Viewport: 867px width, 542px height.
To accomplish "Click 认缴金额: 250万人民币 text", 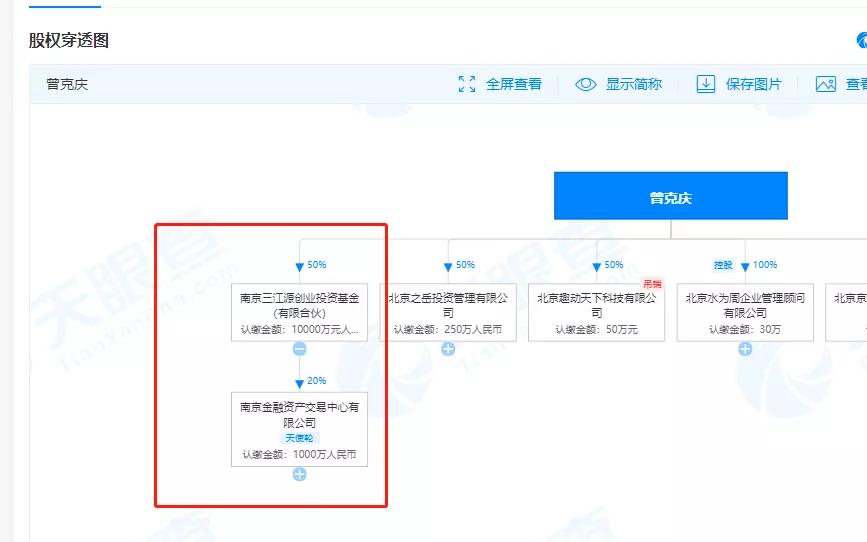I will tap(448, 330).
